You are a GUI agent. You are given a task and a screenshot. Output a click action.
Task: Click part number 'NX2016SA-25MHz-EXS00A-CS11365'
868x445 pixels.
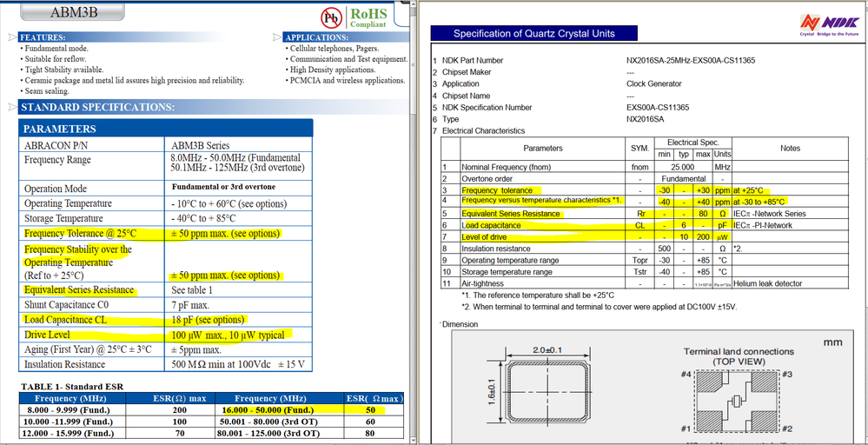691,60
